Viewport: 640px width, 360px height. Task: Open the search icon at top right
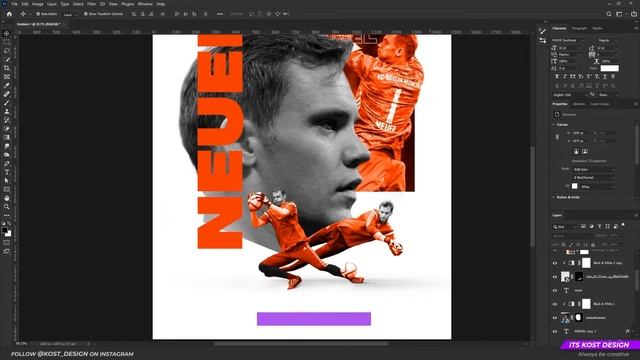pyautogui.click(x=609, y=14)
